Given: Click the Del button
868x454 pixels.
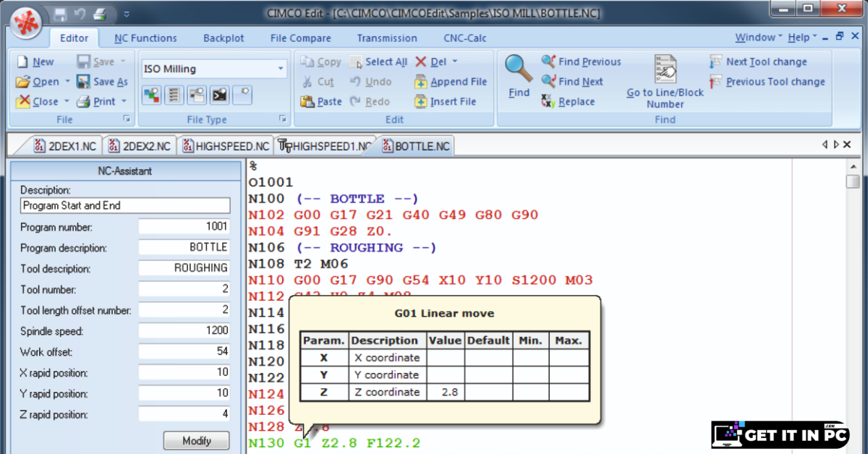Looking at the screenshot, I should pos(431,62).
